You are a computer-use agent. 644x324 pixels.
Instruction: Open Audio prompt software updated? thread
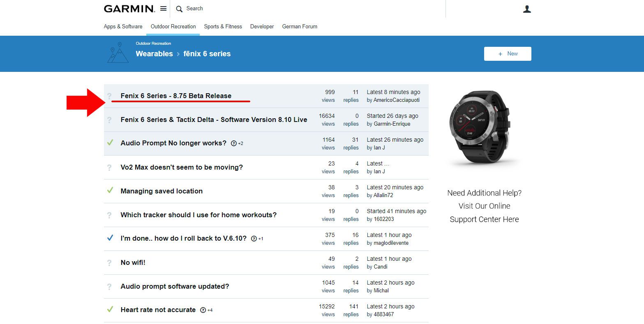coord(175,287)
